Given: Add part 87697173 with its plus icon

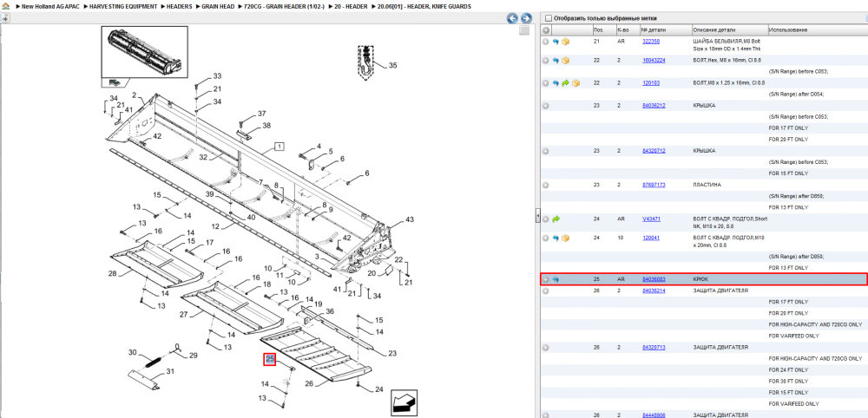Looking at the screenshot, I should pyautogui.click(x=546, y=186).
